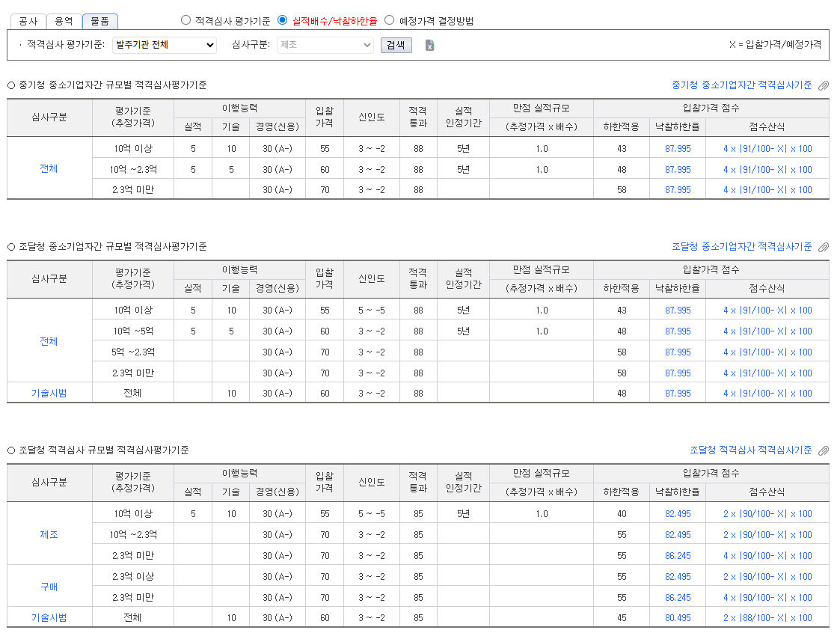Switch to the 공사 tab
This screenshot has width=840, height=639.
(x=28, y=22)
